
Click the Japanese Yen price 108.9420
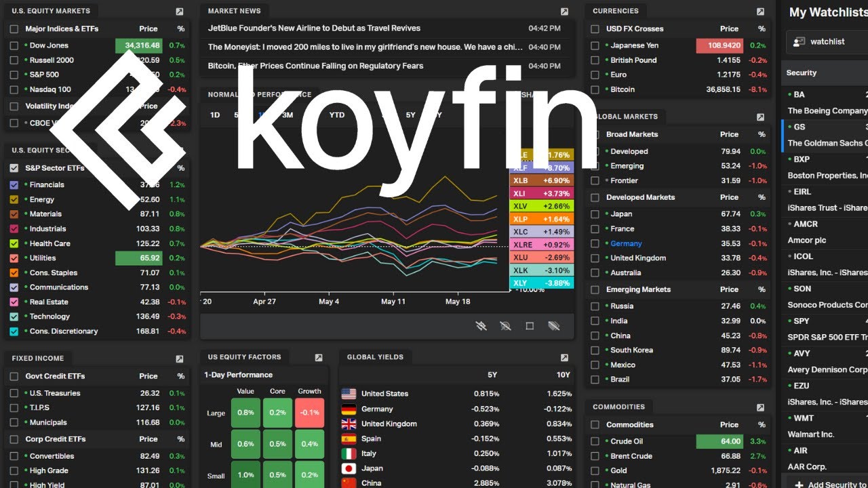tap(719, 45)
